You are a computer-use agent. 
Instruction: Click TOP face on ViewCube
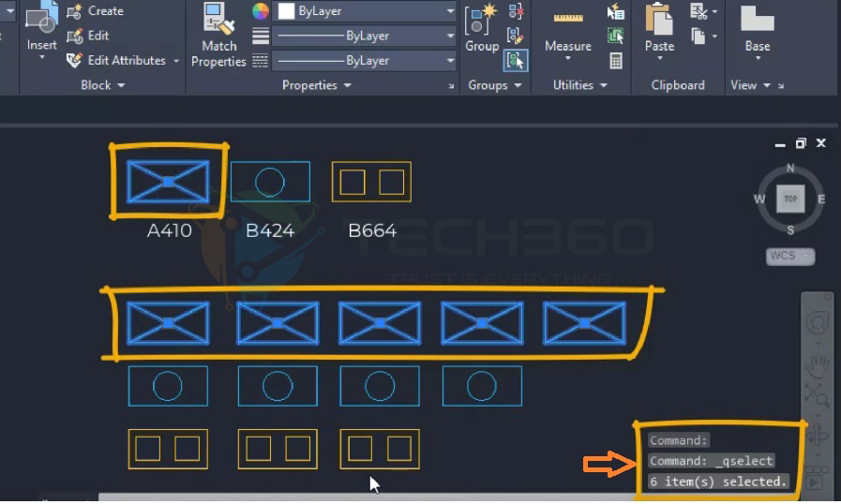coord(790,199)
